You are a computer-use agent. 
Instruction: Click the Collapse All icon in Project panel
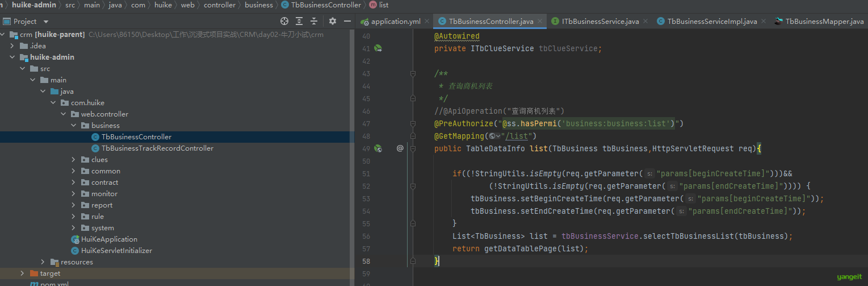(x=314, y=21)
